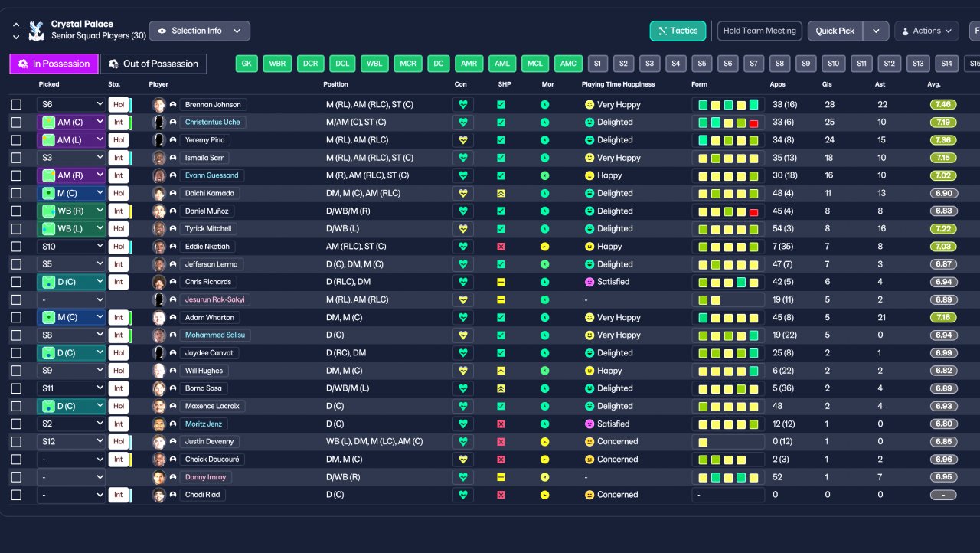
Task: Tick the checkbox for Eddie Nketiah
Action: pos(16,247)
